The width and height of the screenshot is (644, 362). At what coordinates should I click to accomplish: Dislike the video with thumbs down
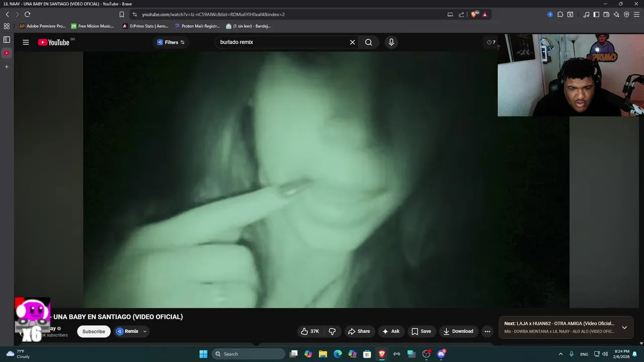pyautogui.click(x=332, y=331)
